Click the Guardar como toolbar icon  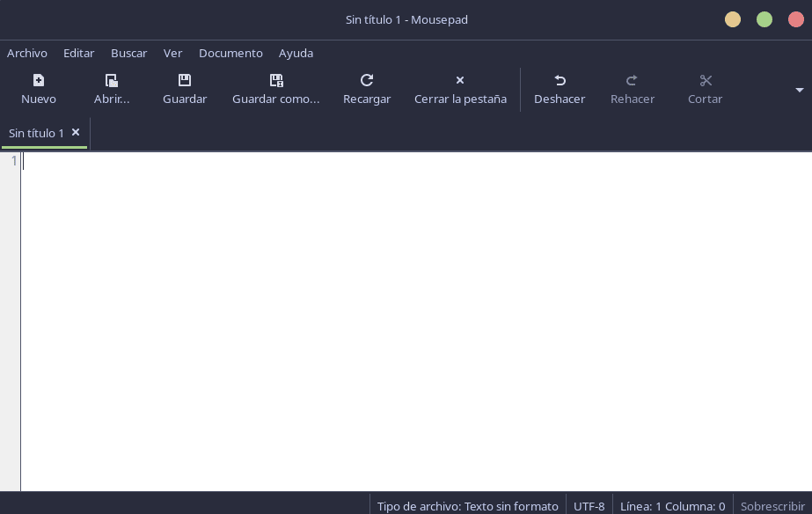point(276,81)
